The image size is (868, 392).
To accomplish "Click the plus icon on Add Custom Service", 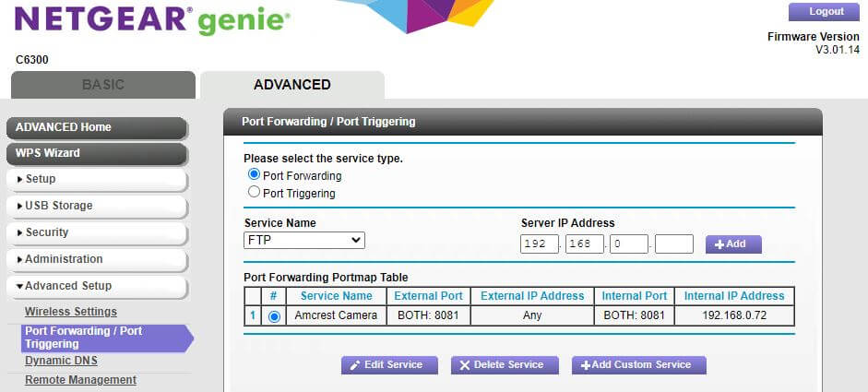I will [586, 365].
